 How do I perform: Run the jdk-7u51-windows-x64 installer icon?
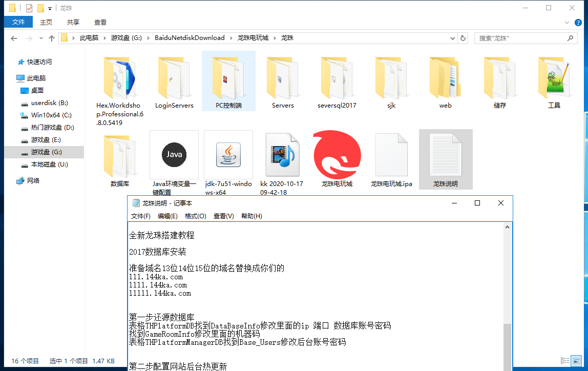click(x=228, y=155)
